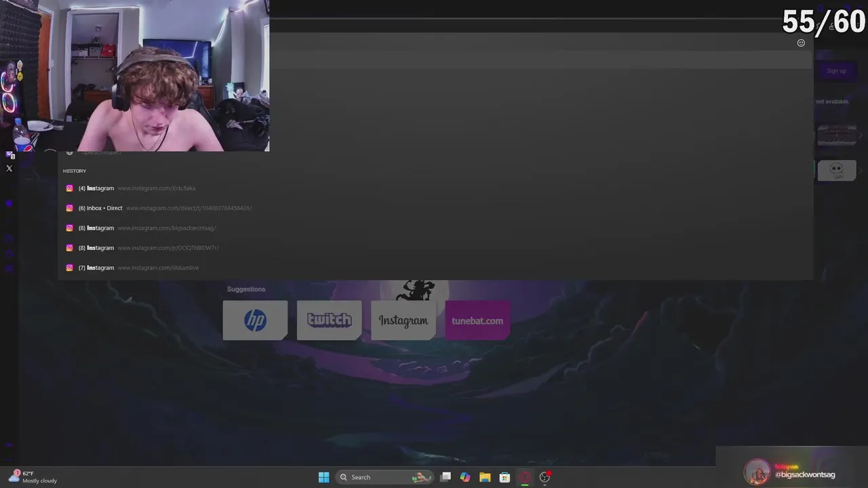
Task: Open history entry instagram.com/Xvb.flaka
Action: pyautogui.click(x=435, y=188)
